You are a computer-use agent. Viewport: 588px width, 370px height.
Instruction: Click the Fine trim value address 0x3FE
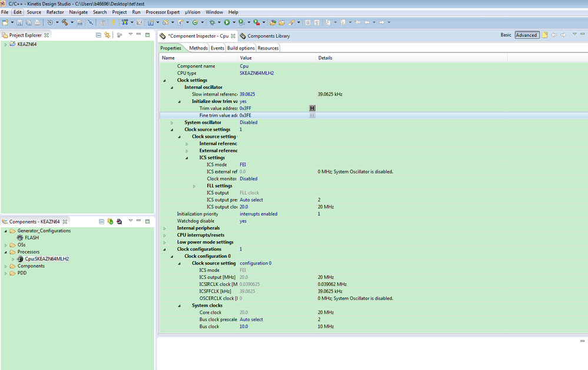click(x=245, y=115)
